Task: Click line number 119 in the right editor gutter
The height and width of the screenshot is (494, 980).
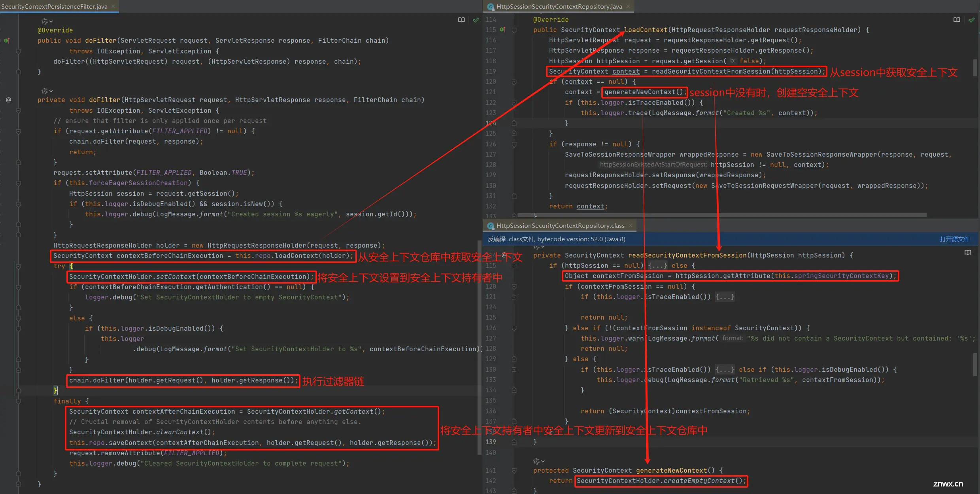Action: click(491, 71)
